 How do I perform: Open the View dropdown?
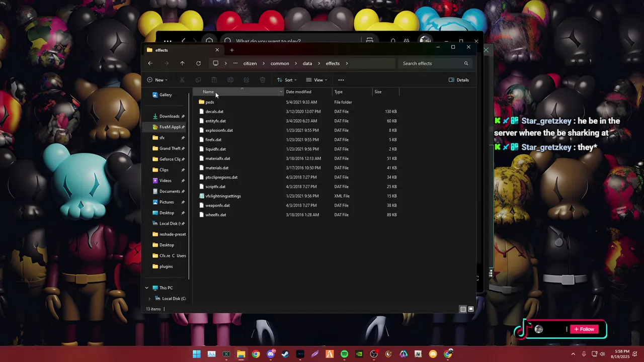[x=316, y=80]
